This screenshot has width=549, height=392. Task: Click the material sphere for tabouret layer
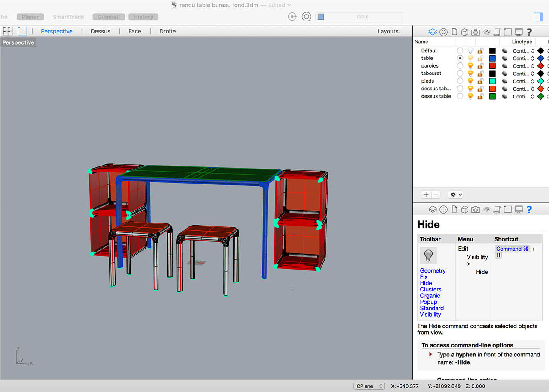(505, 74)
